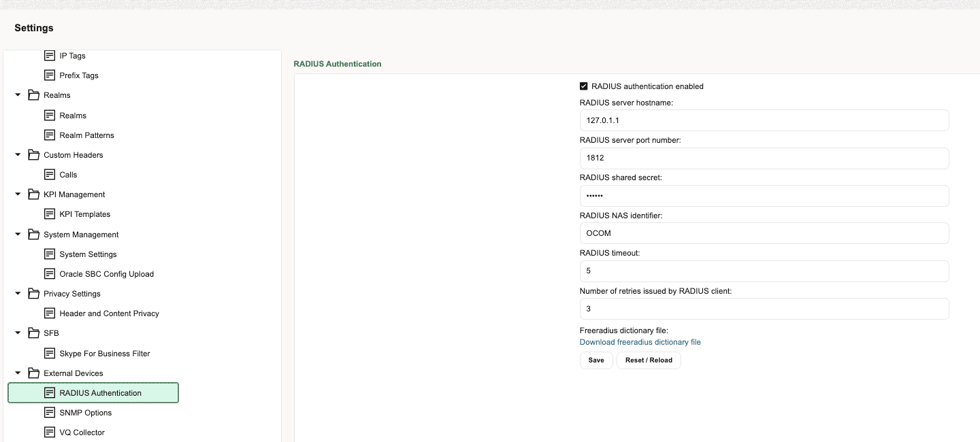Save the RADIUS authentication settings
Image resolution: width=980 pixels, height=442 pixels.
click(595, 360)
